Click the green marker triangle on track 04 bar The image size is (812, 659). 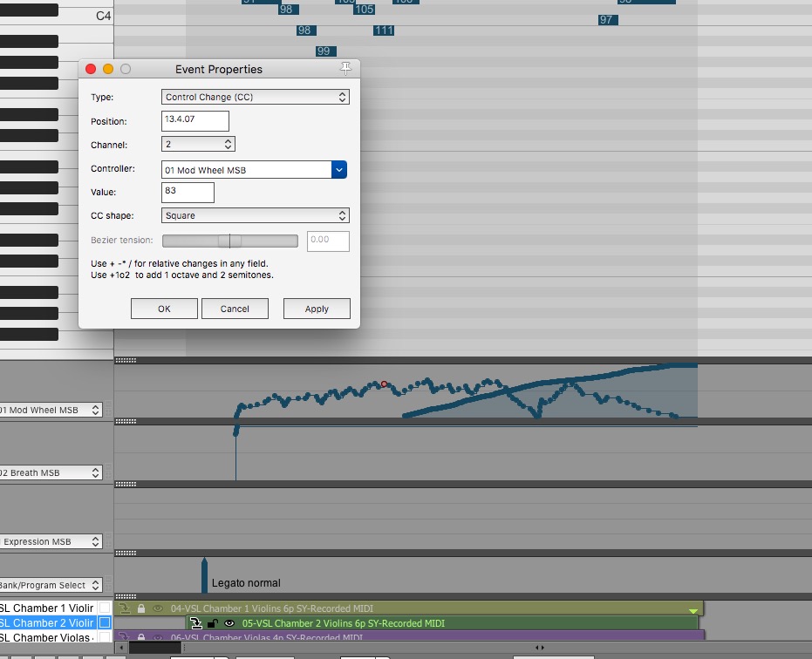(693, 611)
